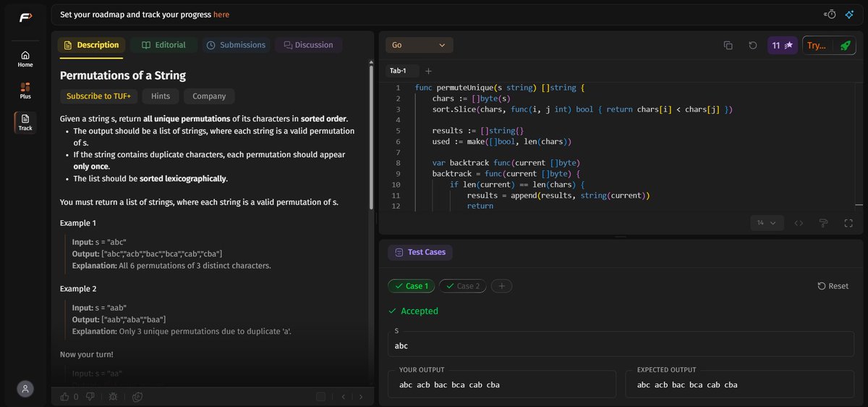
Task: Click the code line 'results := []string{}'
Action: click(477, 130)
